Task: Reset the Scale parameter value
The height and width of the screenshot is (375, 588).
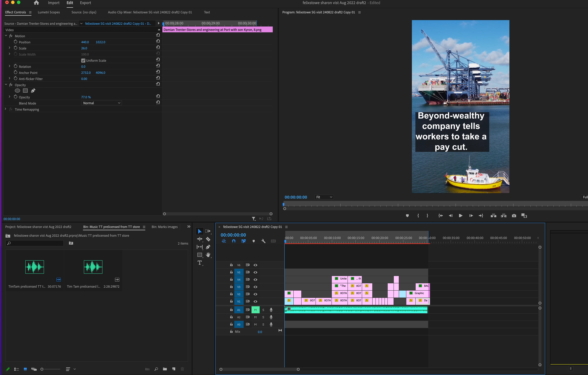Action: 158,47
